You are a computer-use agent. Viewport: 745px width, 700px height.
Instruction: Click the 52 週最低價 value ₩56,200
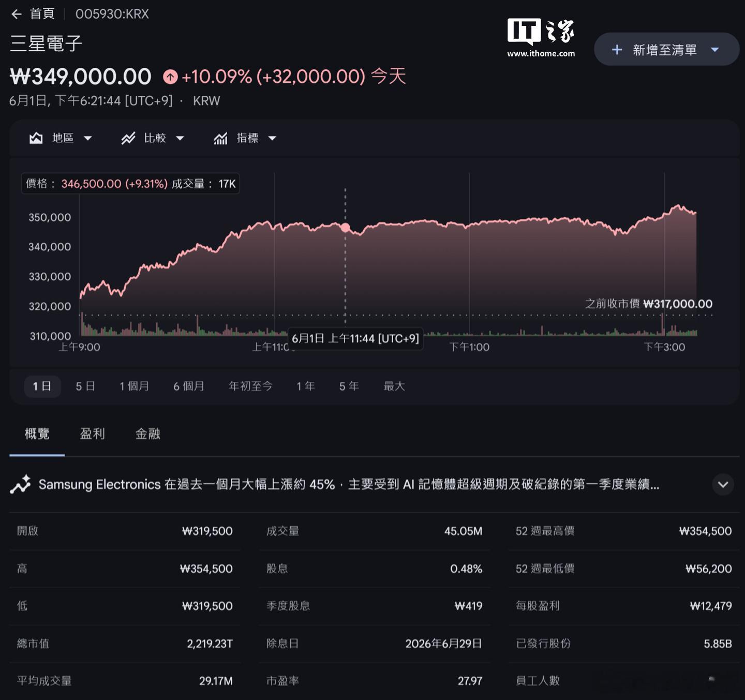[x=709, y=569]
